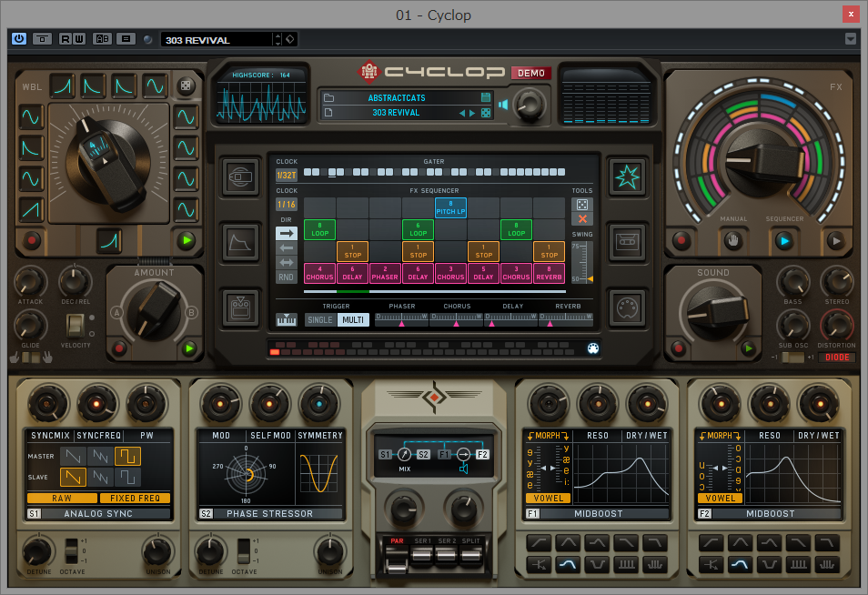Click the DIODE distortion type selector
The width and height of the screenshot is (868, 595).
pos(837,358)
